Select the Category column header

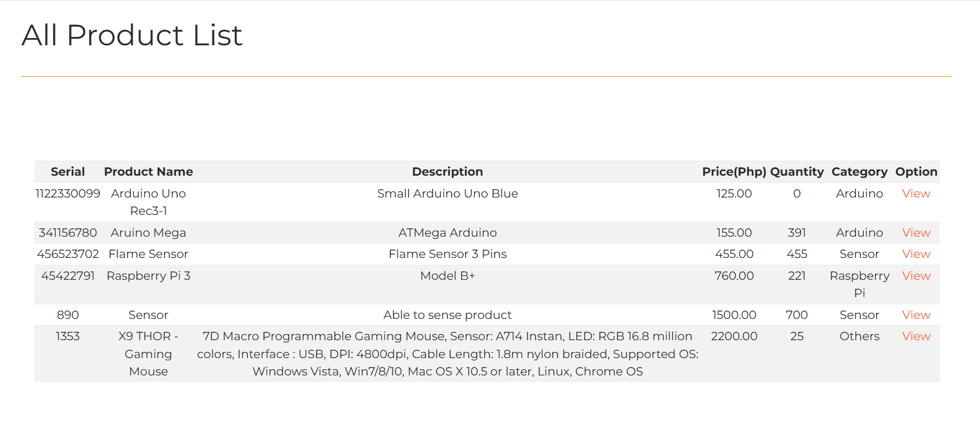tap(859, 172)
